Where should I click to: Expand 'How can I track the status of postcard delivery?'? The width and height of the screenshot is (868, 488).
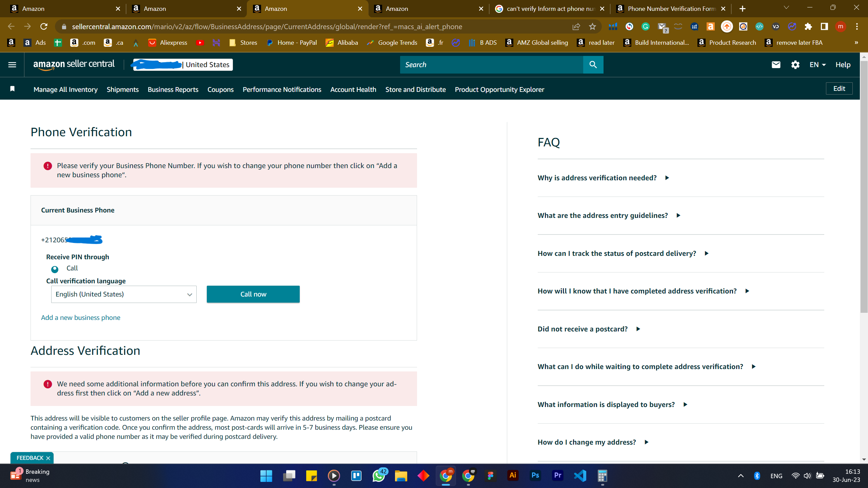point(623,253)
